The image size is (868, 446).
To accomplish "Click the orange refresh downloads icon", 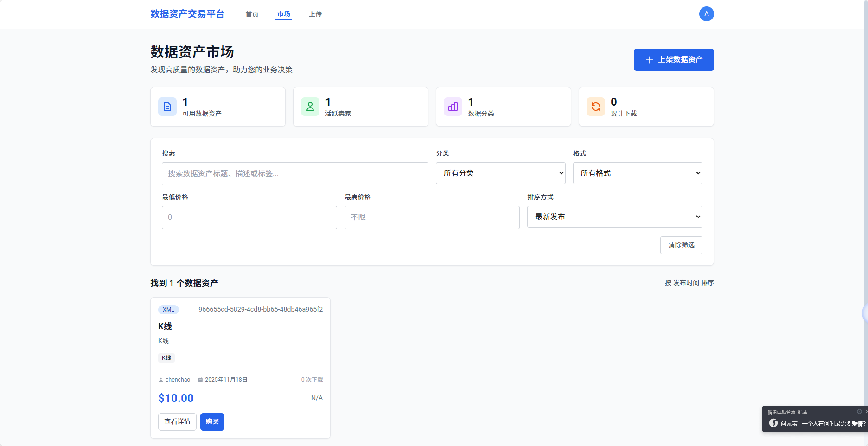I will click(596, 107).
